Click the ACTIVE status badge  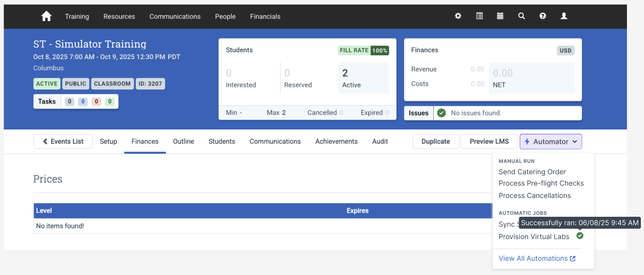click(x=47, y=84)
